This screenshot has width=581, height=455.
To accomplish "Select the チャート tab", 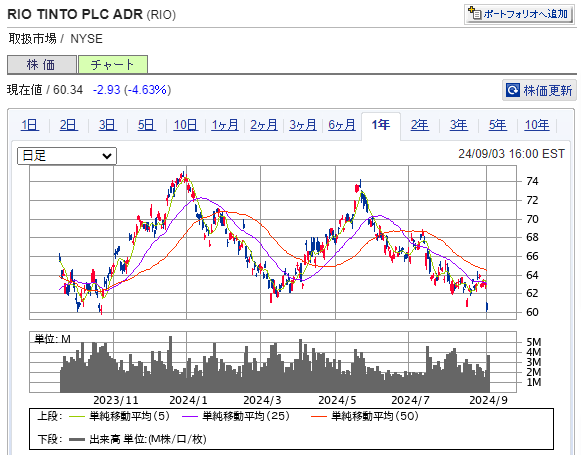I will [x=113, y=65].
